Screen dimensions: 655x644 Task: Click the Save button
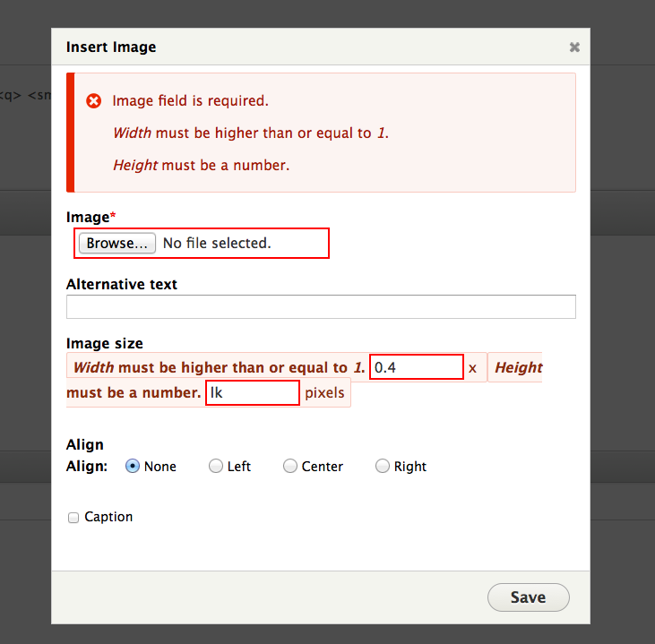point(529,597)
